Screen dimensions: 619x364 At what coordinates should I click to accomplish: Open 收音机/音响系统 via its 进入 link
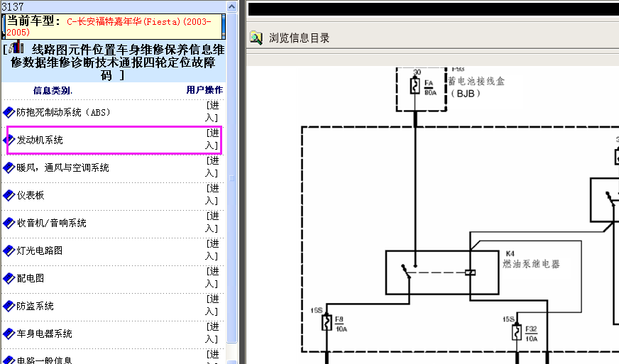(x=212, y=222)
